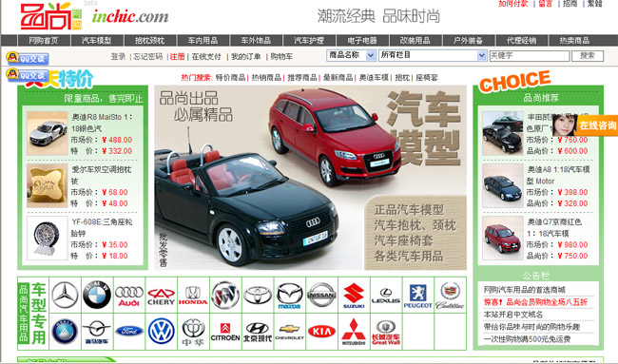
Task: Open the 我的订单 link
Action: pyautogui.click(x=245, y=57)
